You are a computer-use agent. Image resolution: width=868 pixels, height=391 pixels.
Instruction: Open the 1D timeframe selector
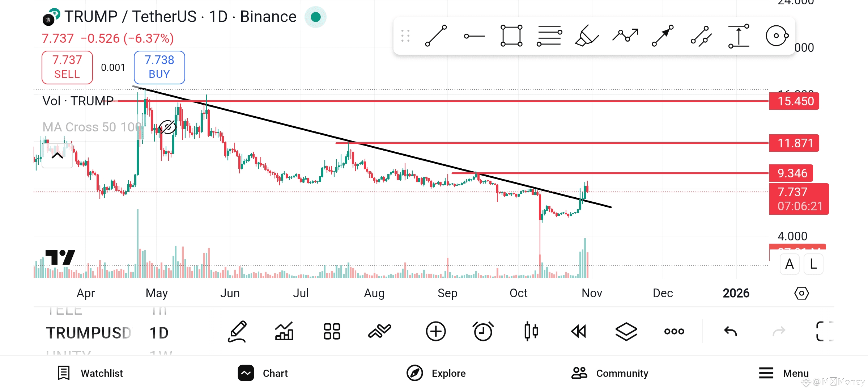click(159, 333)
